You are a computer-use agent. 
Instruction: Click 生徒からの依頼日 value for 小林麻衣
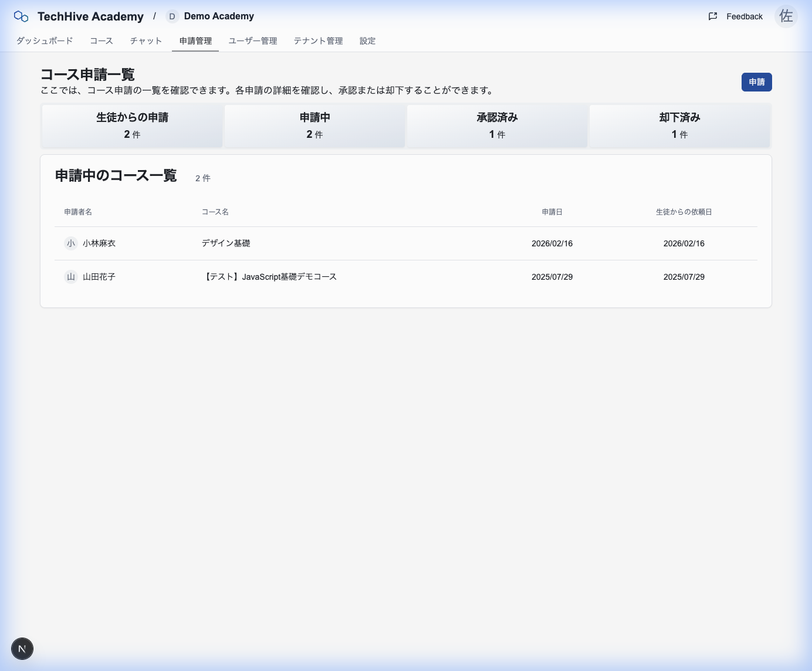684,243
